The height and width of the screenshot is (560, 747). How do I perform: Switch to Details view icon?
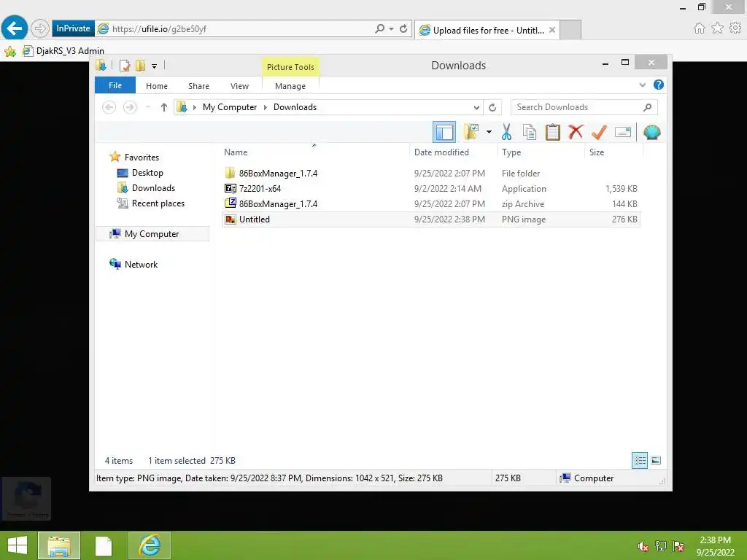[639, 460]
